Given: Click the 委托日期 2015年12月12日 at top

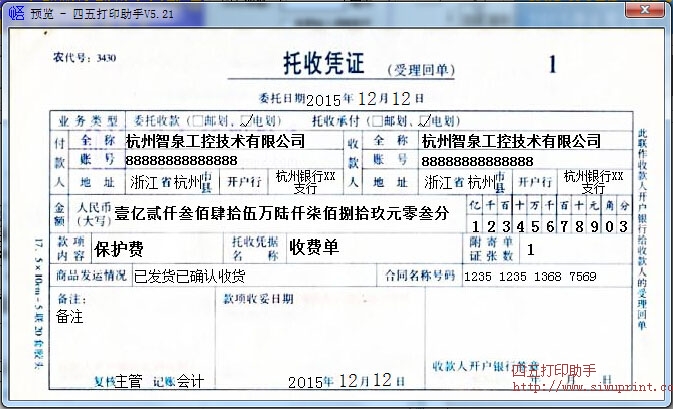Looking at the screenshot, I should 341,99.
